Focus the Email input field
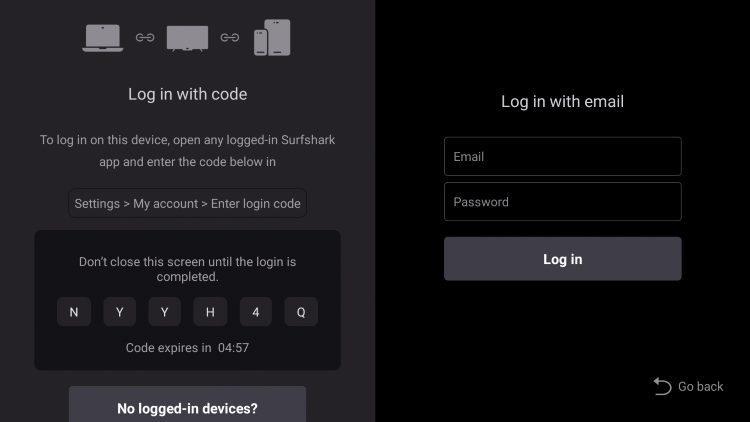Viewport: 750px width, 422px height. click(562, 156)
